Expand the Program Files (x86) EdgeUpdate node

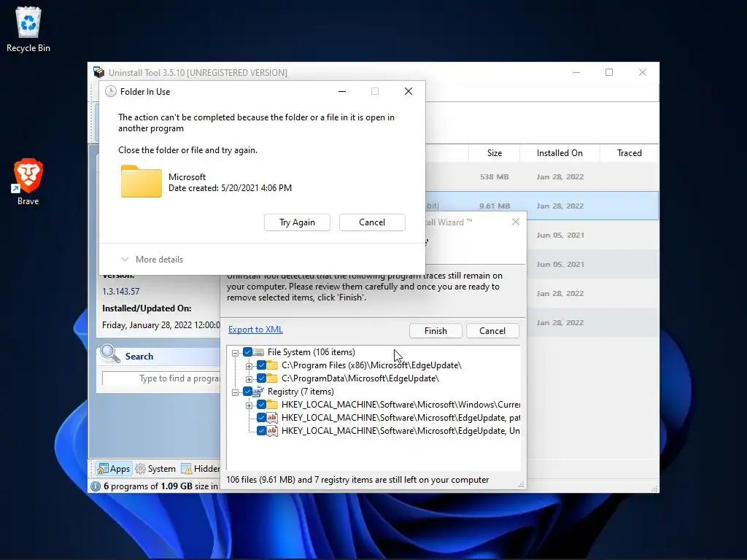[x=249, y=366]
